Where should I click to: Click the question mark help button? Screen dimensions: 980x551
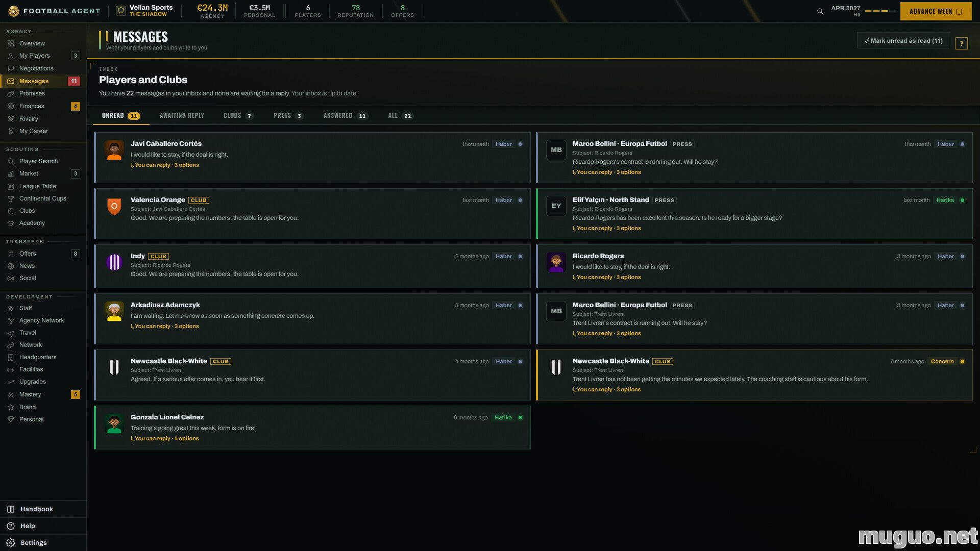(x=961, y=43)
